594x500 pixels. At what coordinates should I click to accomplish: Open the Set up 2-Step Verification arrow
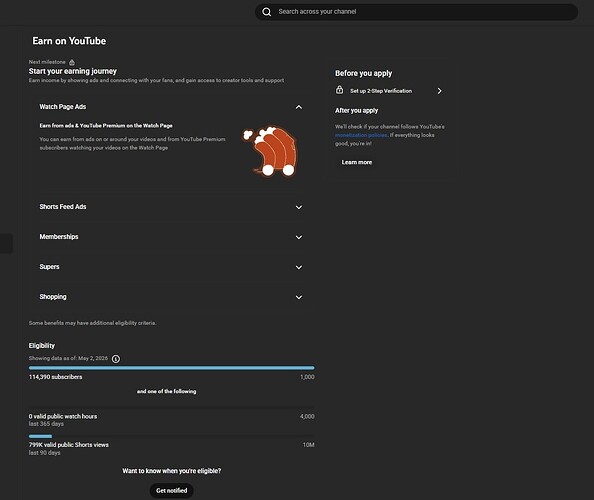(x=439, y=91)
